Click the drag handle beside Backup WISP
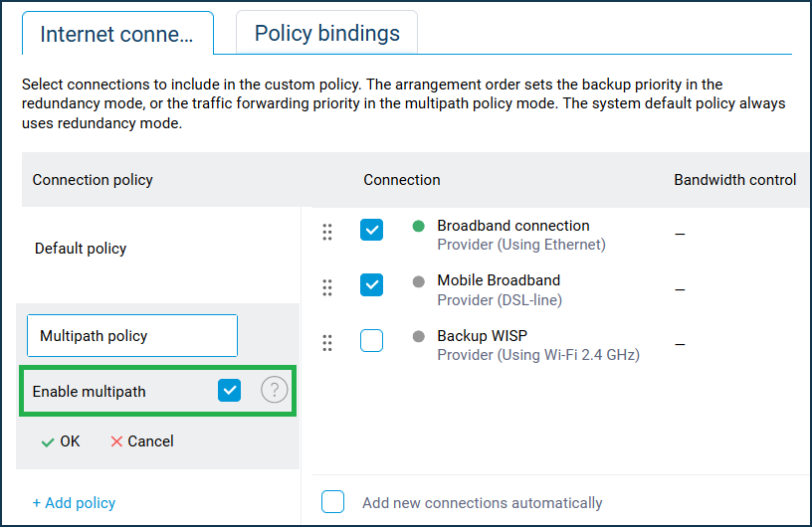This screenshot has width=812, height=527. 327,343
